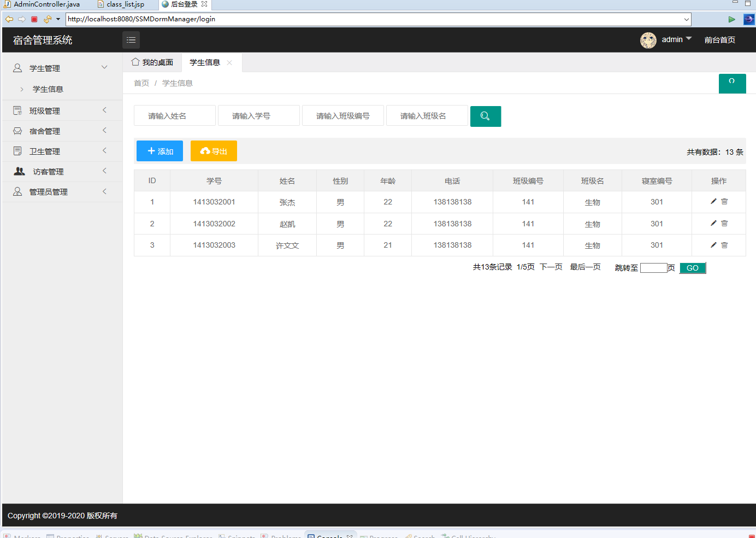Image resolution: width=756 pixels, height=538 pixels.
Task: Click the green run arrow in browser toolbar
Action: [x=732, y=19]
